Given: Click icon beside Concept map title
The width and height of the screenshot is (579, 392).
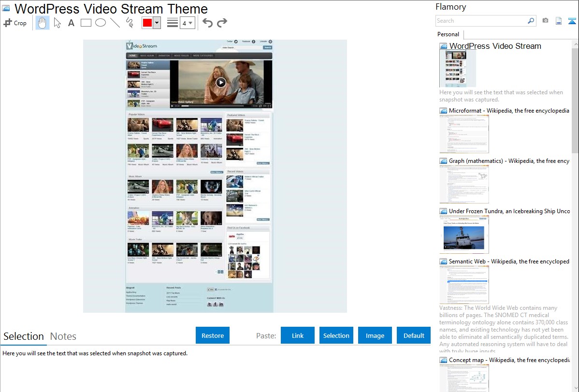Looking at the screenshot, I should [x=443, y=360].
